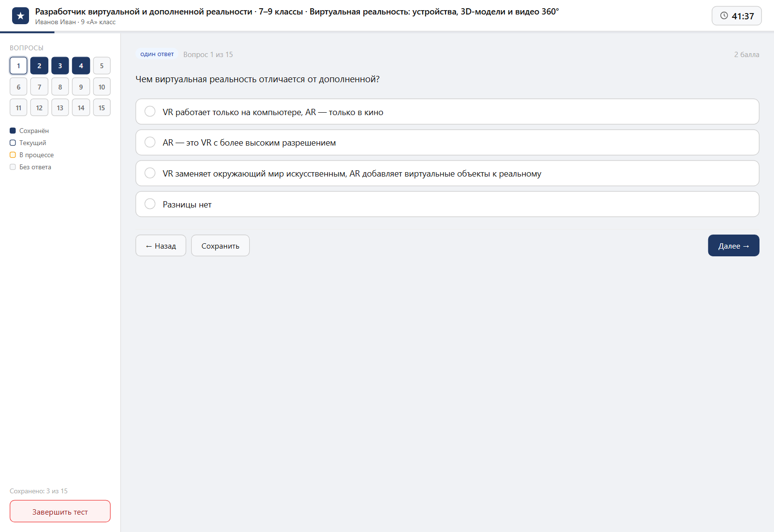774x532 pixels.
Task: Save answer with 'Сохранить' button
Action: [x=220, y=246]
